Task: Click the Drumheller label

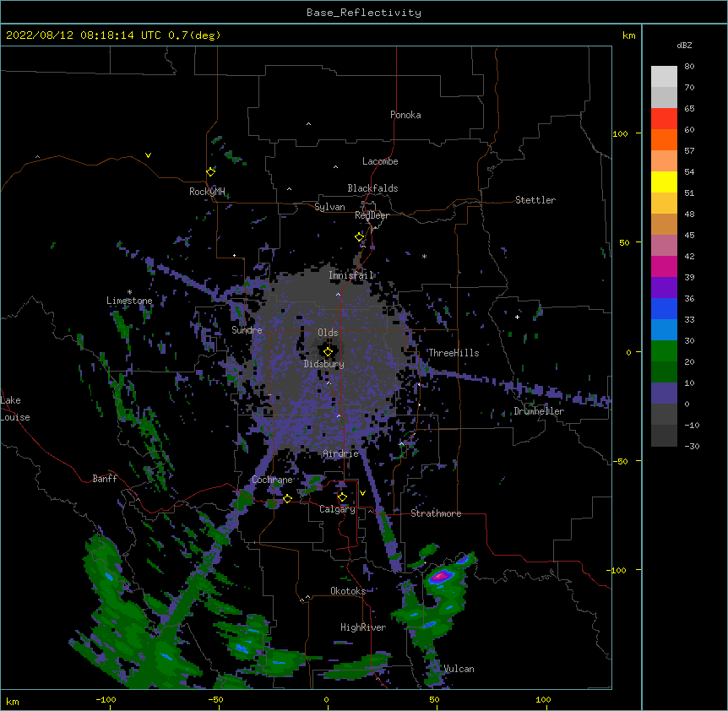Action: click(x=539, y=411)
